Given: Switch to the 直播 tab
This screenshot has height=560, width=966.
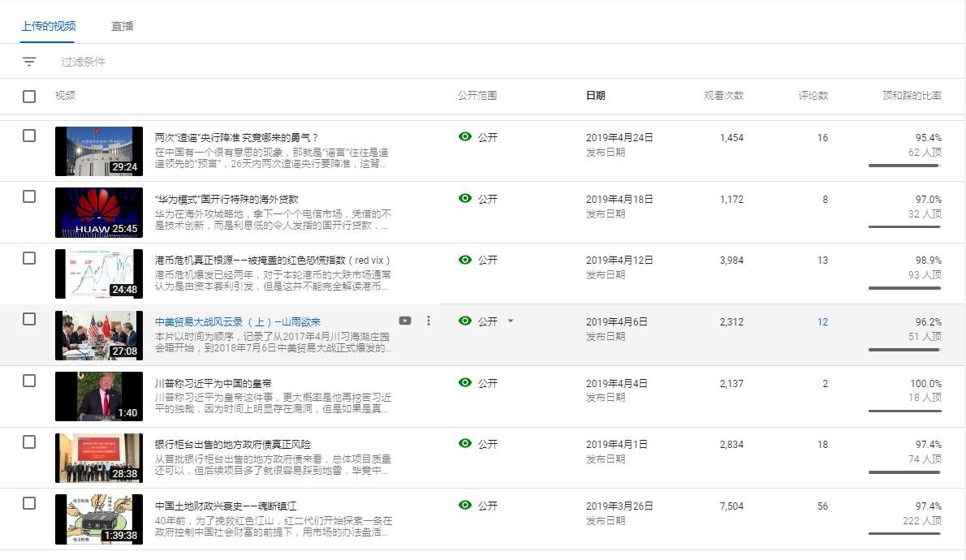Looking at the screenshot, I should coord(123,26).
